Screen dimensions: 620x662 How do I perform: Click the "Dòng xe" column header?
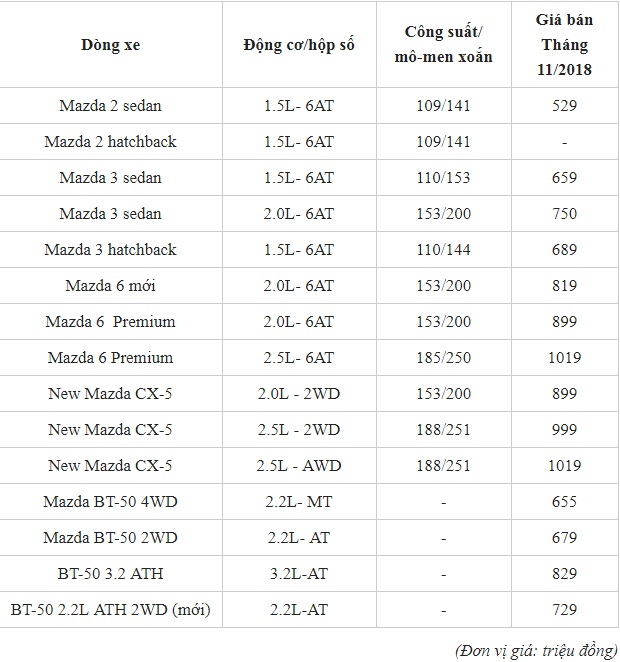coord(110,45)
